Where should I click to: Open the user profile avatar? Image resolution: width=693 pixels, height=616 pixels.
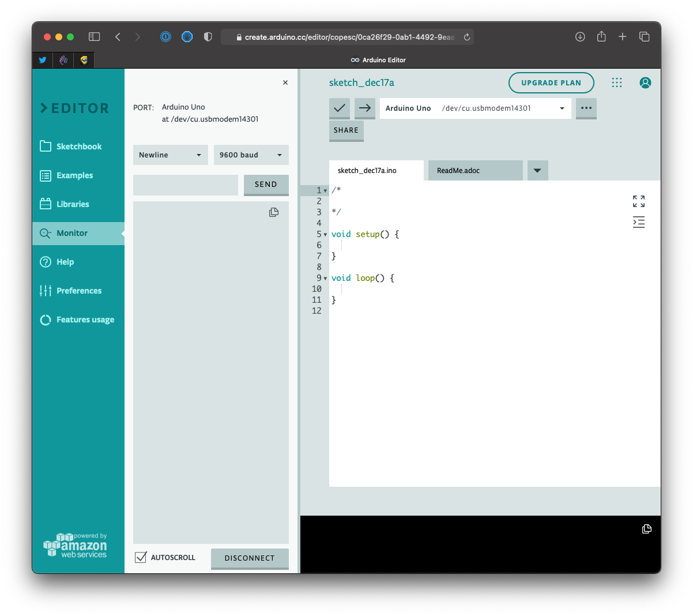click(x=645, y=82)
